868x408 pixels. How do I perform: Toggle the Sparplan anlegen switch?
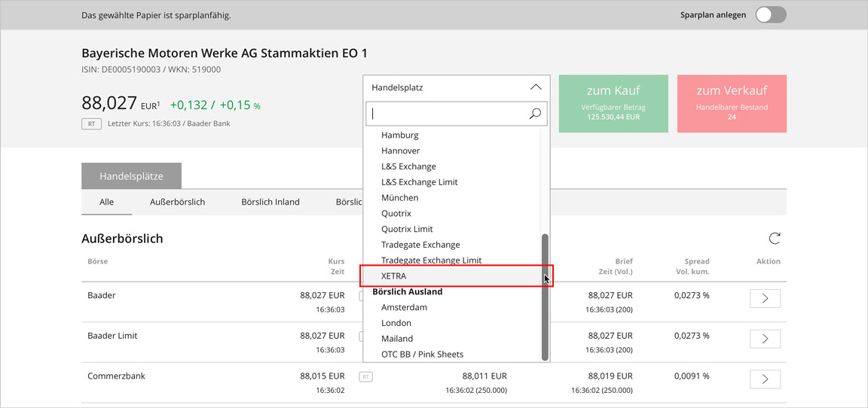click(771, 15)
